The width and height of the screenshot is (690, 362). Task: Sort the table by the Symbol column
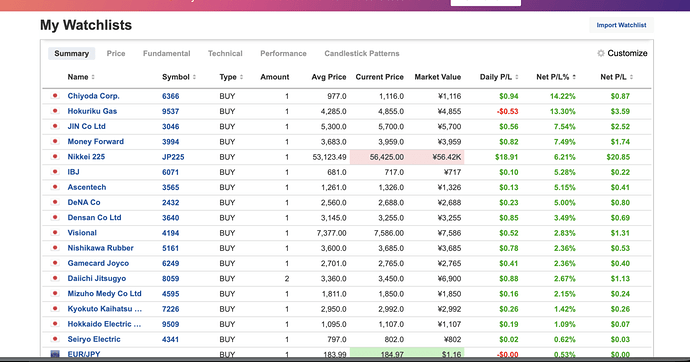pyautogui.click(x=179, y=77)
